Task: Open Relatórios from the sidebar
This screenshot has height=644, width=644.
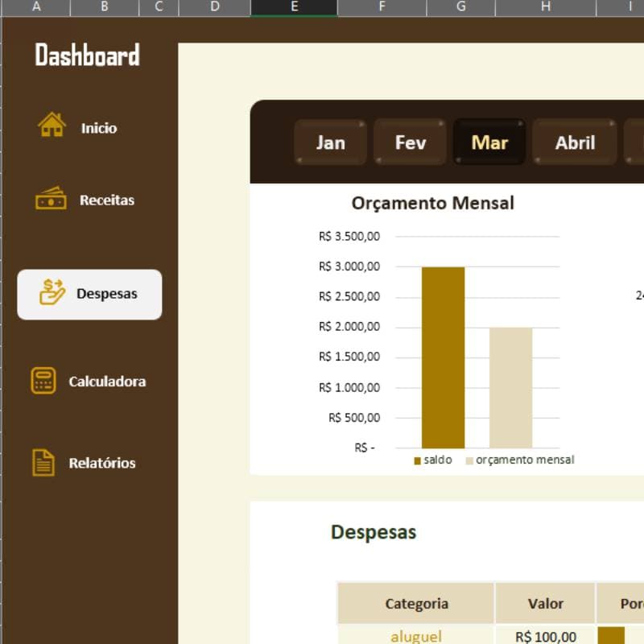Action: (x=102, y=463)
